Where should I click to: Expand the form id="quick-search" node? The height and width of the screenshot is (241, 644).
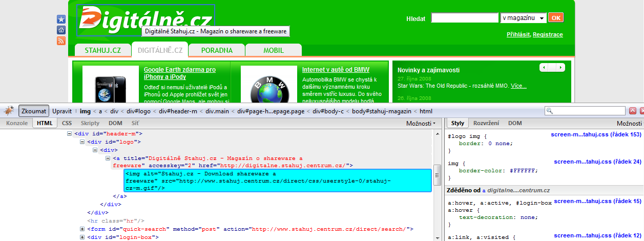83,229
